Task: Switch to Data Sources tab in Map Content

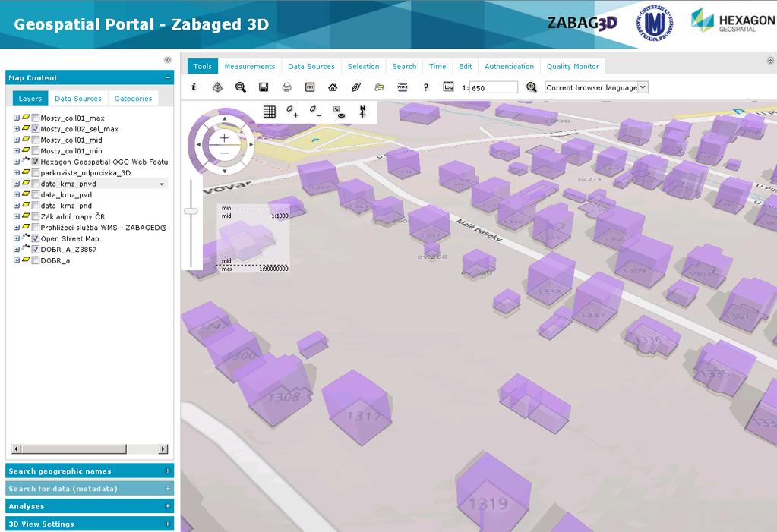Action: click(x=77, y=99)
